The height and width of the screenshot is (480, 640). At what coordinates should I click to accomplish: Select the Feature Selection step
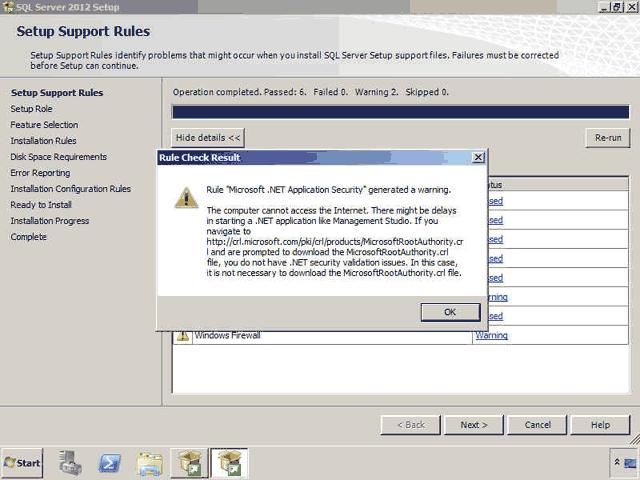coord(44,125)
